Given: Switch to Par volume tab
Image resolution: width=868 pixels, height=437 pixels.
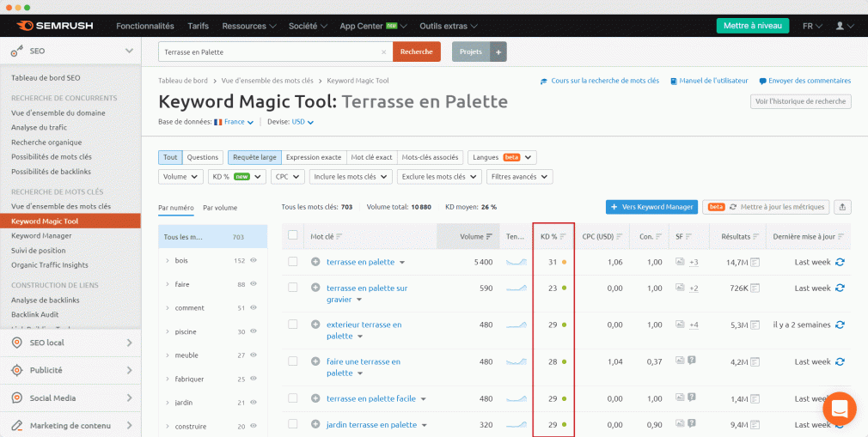Looking at the screenshot, I should click(x=220, y=208).
